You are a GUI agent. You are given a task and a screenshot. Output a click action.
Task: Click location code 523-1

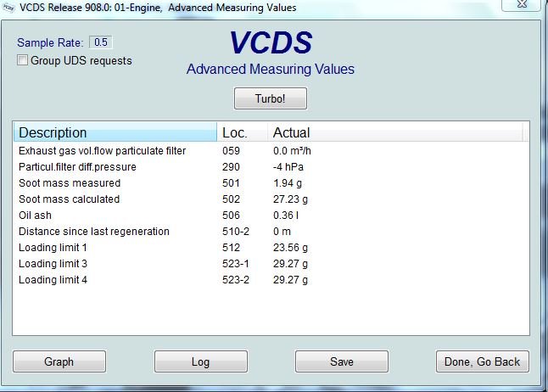(x=236, y=263)
